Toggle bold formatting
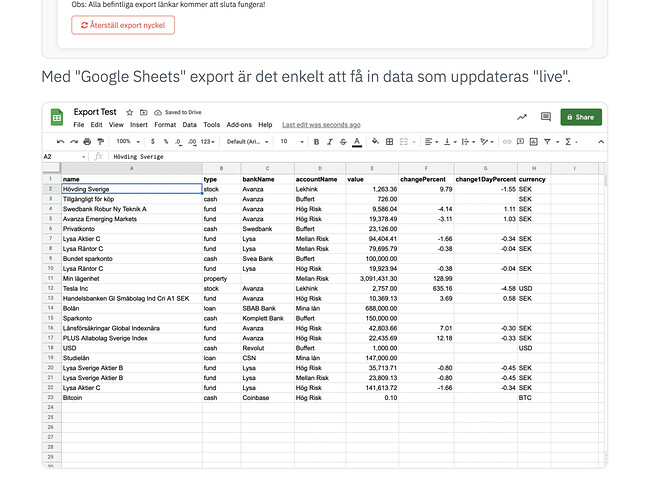 click(x=316, y=142)
